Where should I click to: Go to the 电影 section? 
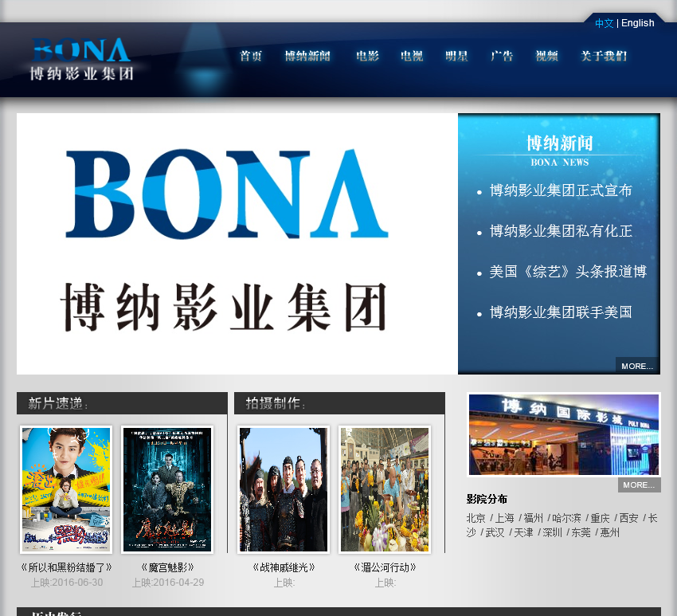tap(367, 56)
